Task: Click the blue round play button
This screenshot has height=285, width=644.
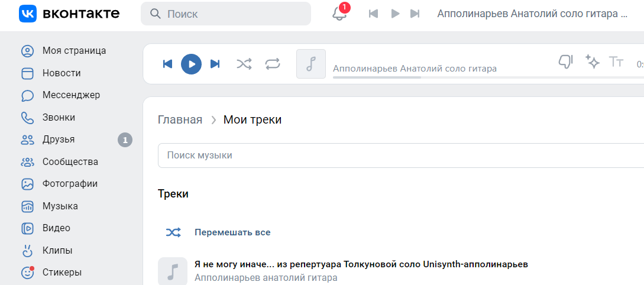Action: click(192, 64)
